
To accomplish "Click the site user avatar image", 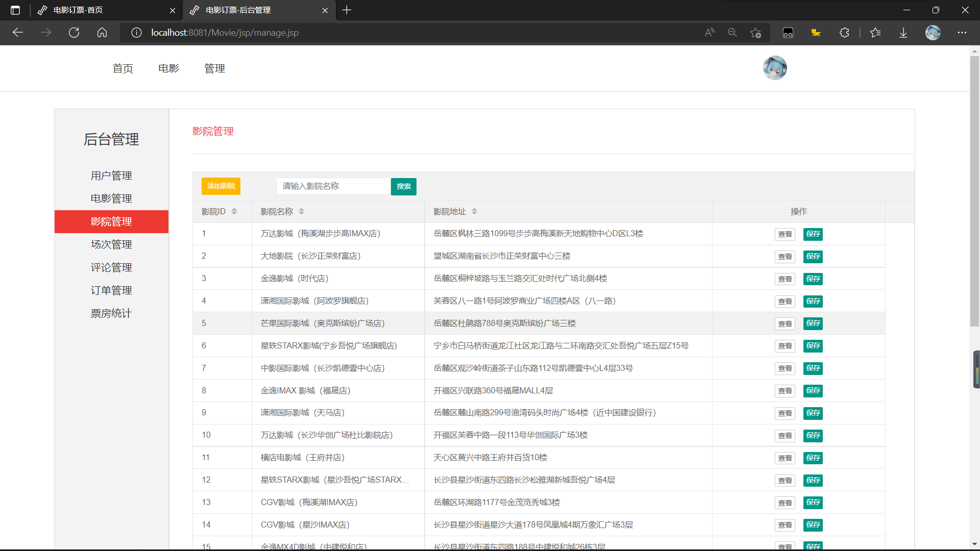I will (775, 67).
